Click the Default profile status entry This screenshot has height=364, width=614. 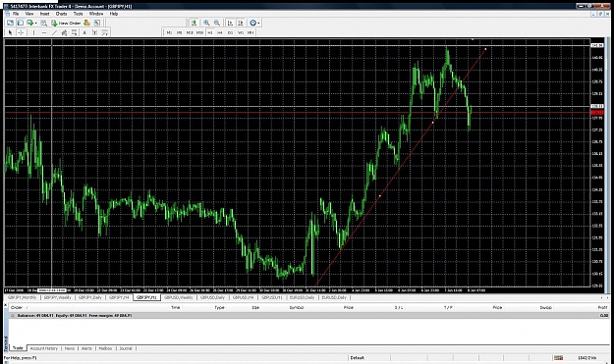(358, 358)
